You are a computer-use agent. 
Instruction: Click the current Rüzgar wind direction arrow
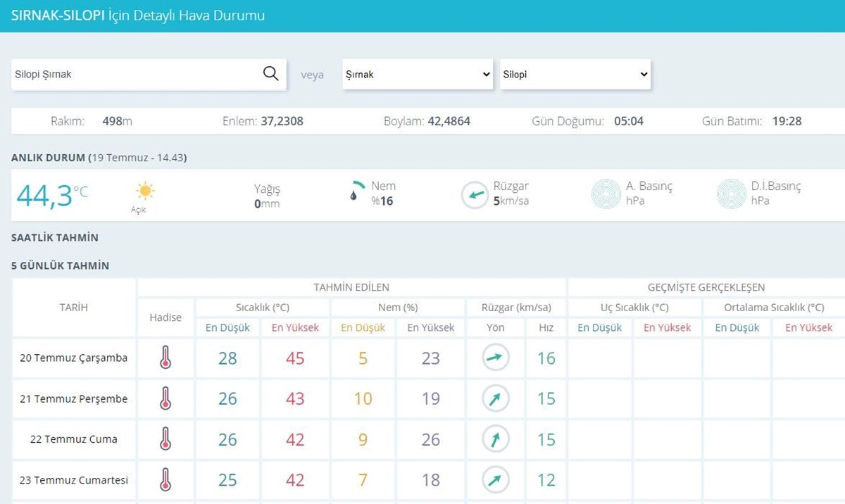coord(475,195)
